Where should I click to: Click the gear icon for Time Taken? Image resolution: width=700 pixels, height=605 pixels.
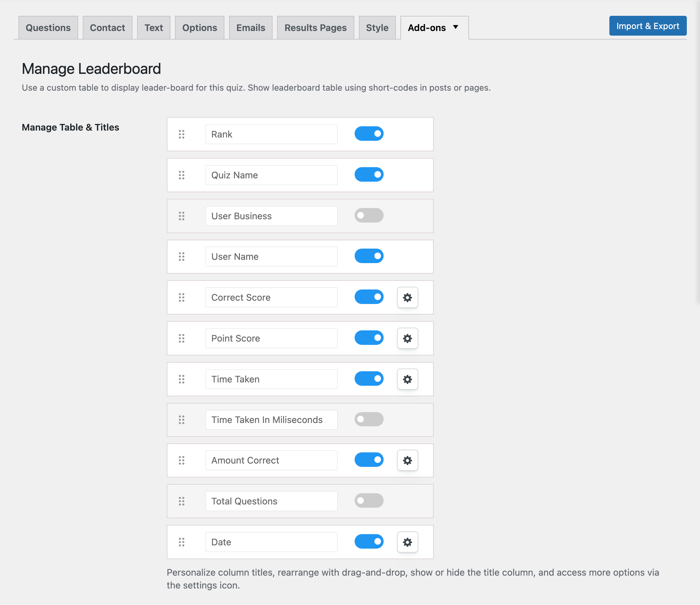tap(407, 379)
